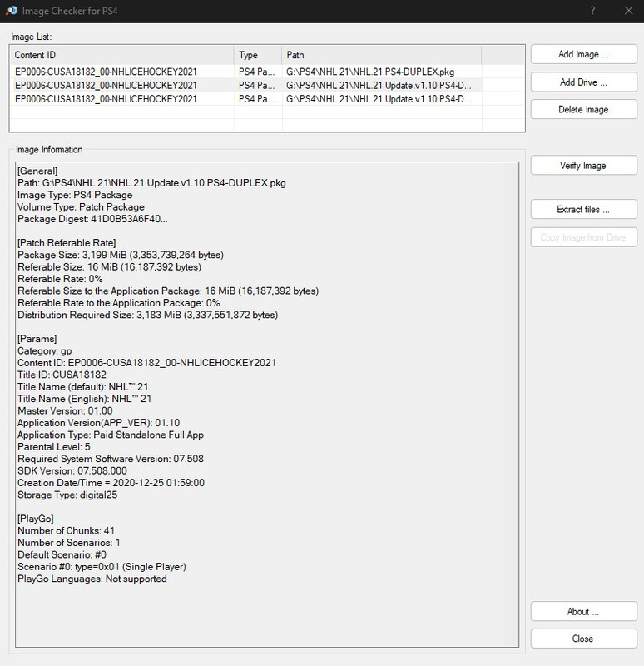Click the Close button at bottom right

584,639
